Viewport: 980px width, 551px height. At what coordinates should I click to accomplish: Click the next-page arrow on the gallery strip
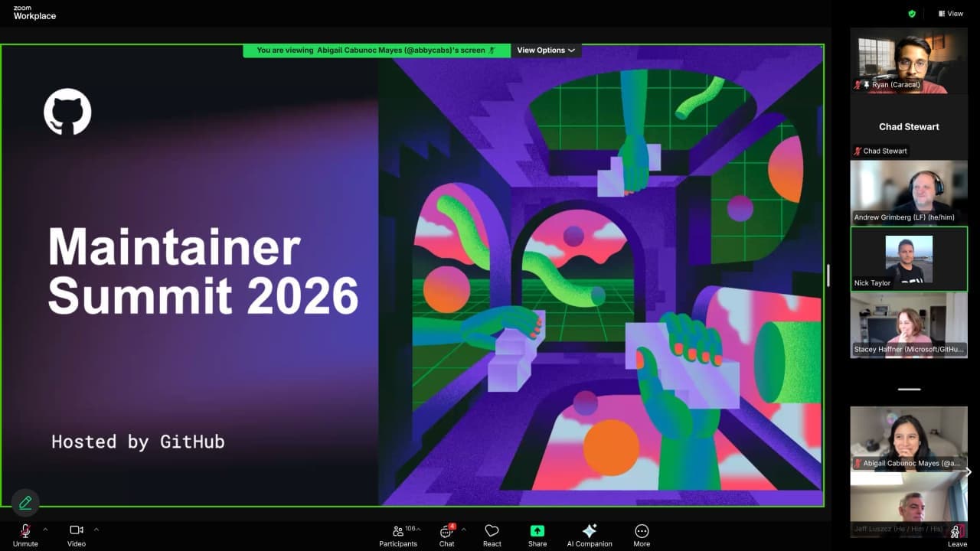tap(969, 472)
